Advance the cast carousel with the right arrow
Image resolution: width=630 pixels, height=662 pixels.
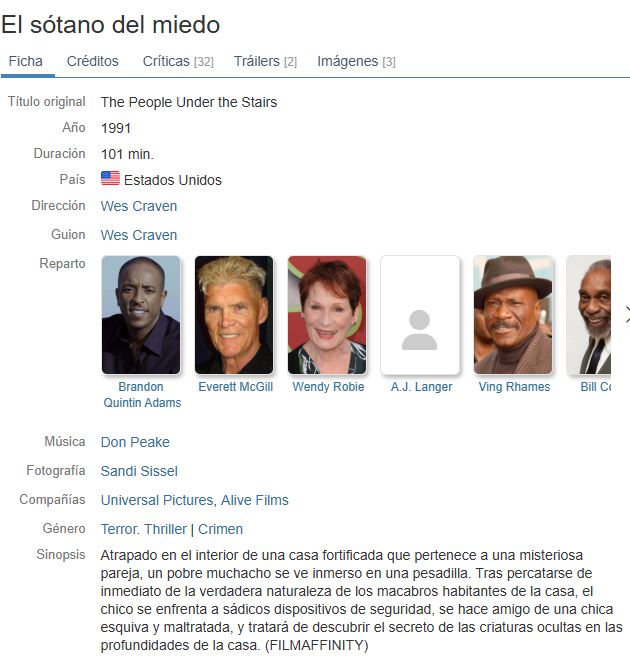coord(627,315)
